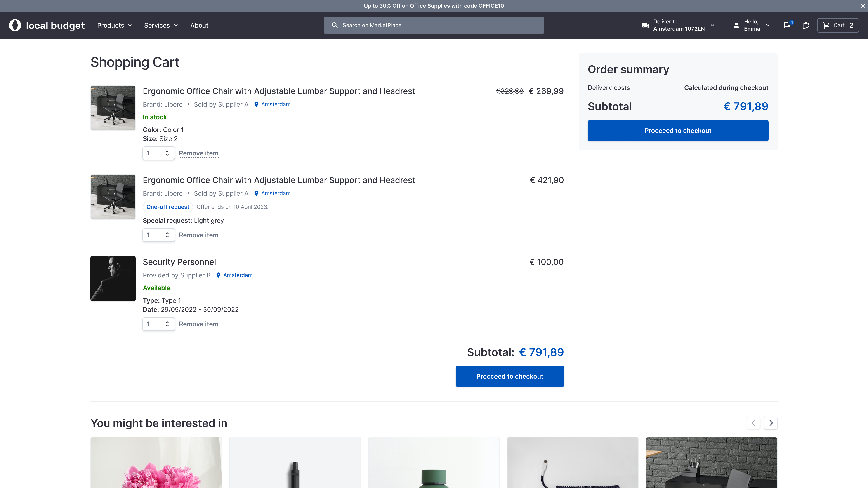Show previous recommended products with left arrow
Image resolution: width=868 pixels, height=488 pixels.
tap(753, 423)
